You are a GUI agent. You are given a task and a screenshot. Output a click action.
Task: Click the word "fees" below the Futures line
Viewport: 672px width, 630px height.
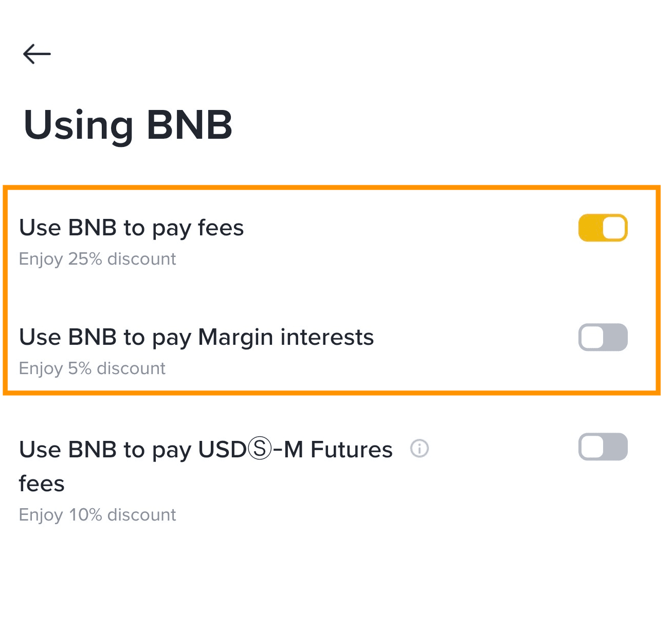pyautogui.click(x=42, y=484)
